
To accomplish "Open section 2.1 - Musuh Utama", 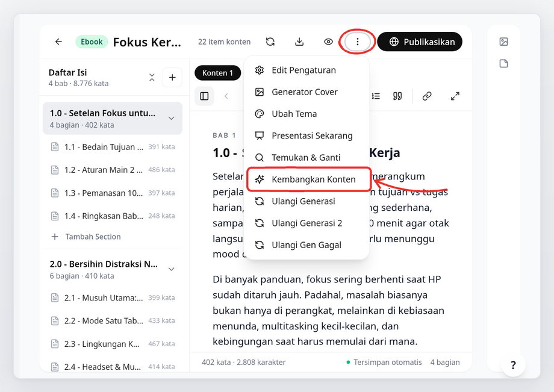I will (x=113, y=297).
